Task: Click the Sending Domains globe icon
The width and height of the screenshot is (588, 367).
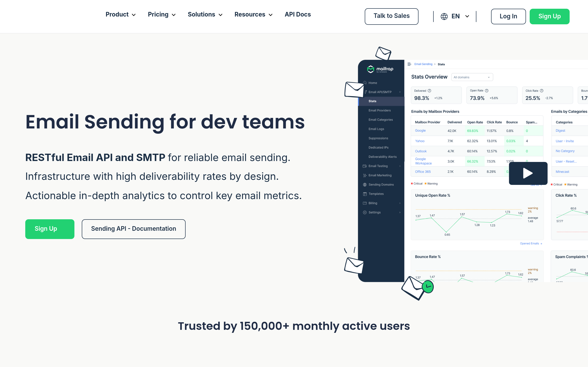Action: 365,184
